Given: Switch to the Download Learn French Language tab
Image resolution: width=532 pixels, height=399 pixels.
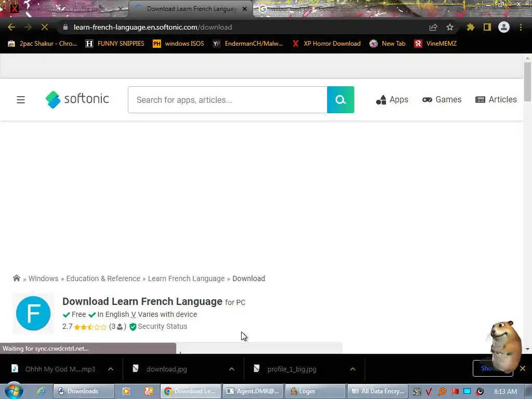Looking at the screenshot, I should [x=190, y=9].
